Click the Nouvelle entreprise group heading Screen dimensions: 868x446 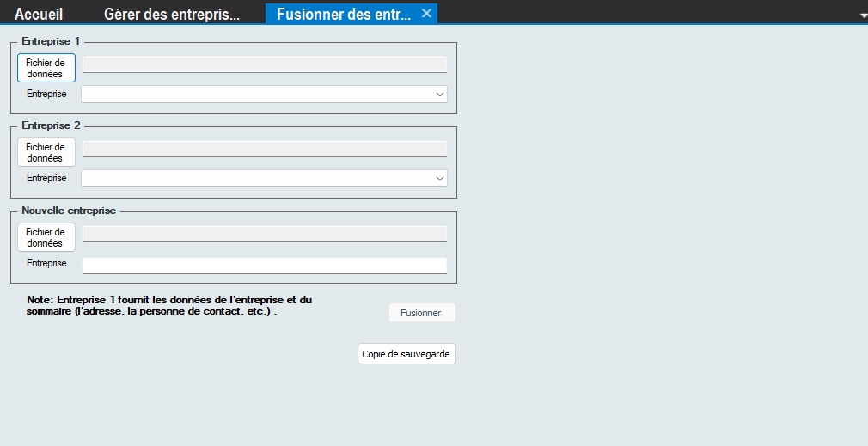click(69, 211)
